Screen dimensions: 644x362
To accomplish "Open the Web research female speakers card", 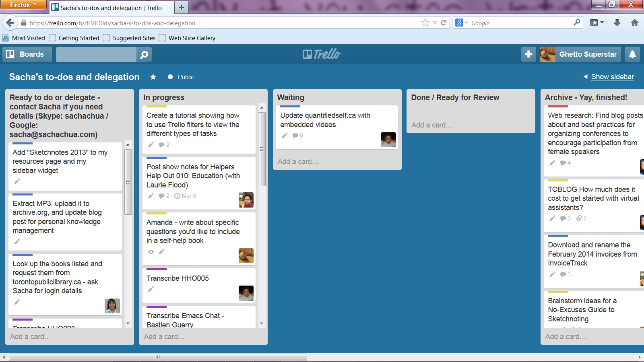I will [x=594, y=141].
